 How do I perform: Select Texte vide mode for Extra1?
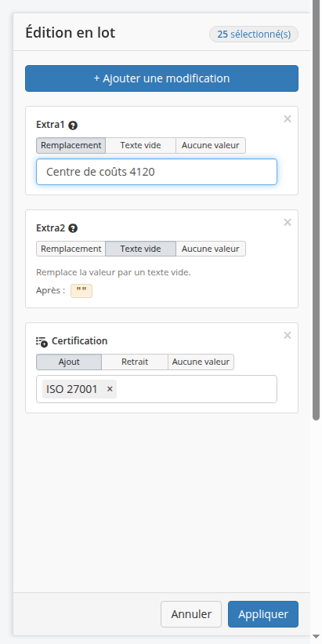tap(141, 145)
